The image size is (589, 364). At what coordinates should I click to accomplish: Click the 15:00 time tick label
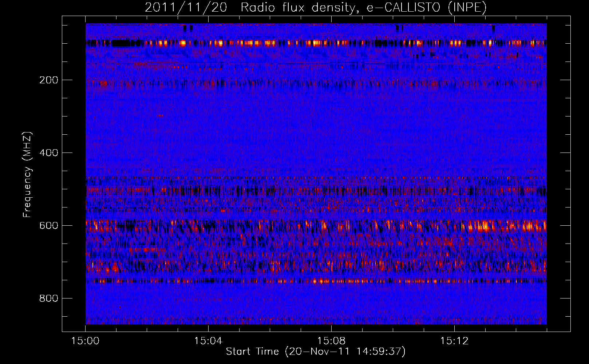[86, 341]
